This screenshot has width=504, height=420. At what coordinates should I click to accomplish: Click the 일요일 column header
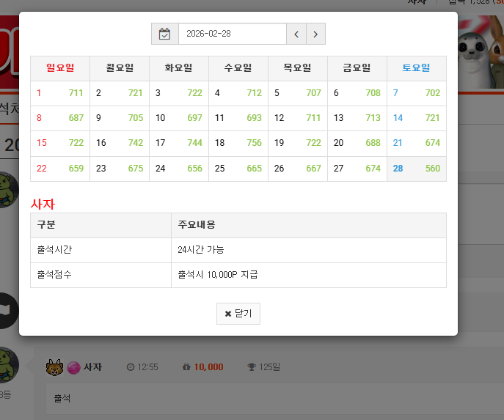pyautogui.click(x=60, y=68)
